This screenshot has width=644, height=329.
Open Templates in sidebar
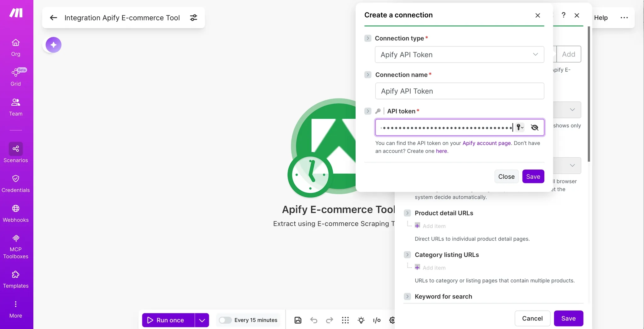16,279
